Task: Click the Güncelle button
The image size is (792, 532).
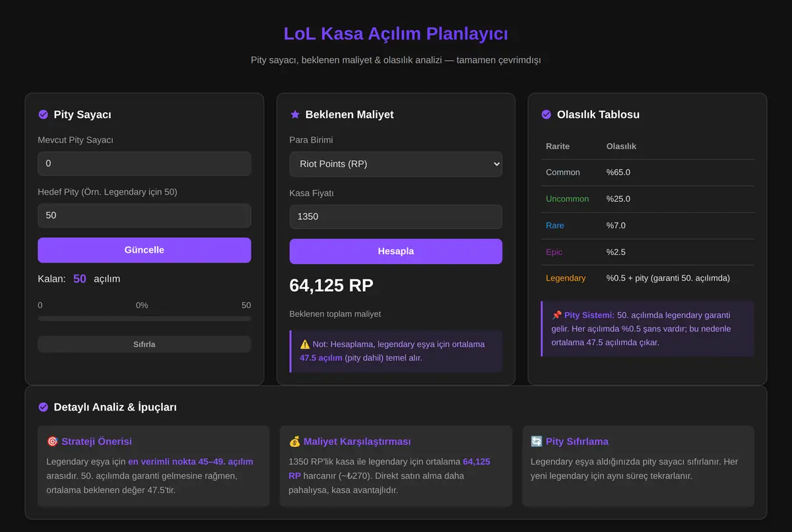Action: click(145, 250)
